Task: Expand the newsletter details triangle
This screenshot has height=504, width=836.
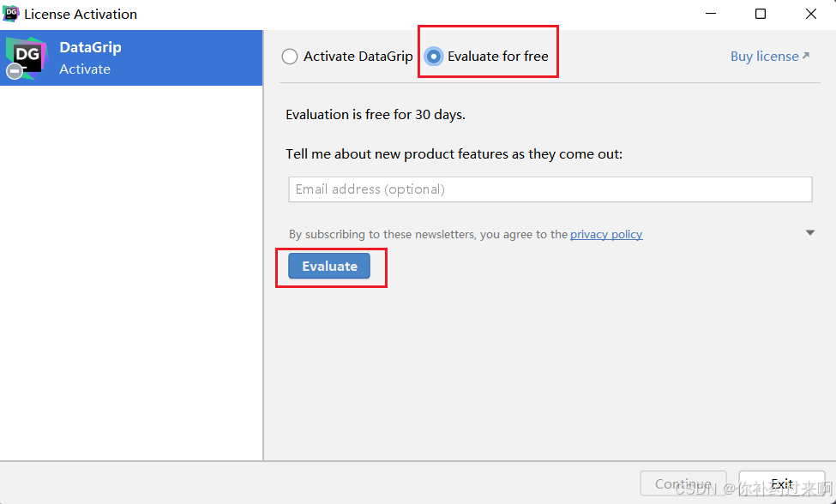Action: pos(810,233)
